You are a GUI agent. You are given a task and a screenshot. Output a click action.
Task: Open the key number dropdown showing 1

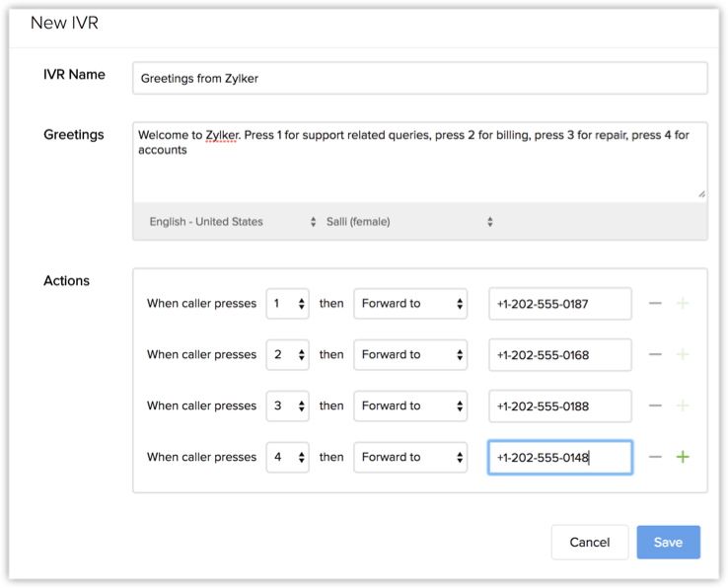pos(287,304)
